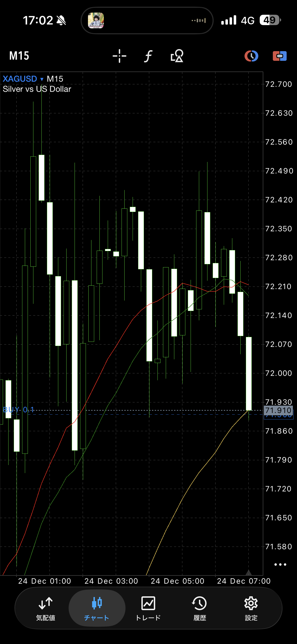The height and width of the screenshot is (644, 297).
Task: Open the drawing objects shapes tool
Action: [177, 56]
